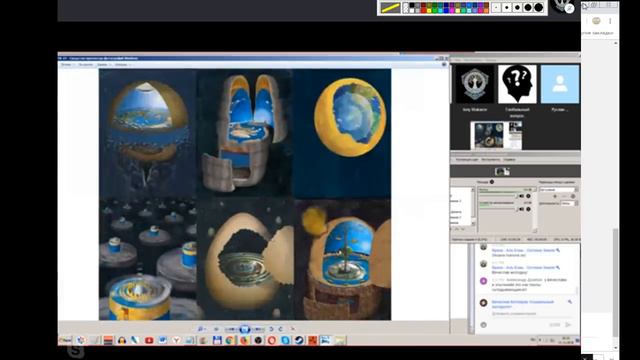Adjust the first mixer volume slider
640x360 pixels.
498,196
